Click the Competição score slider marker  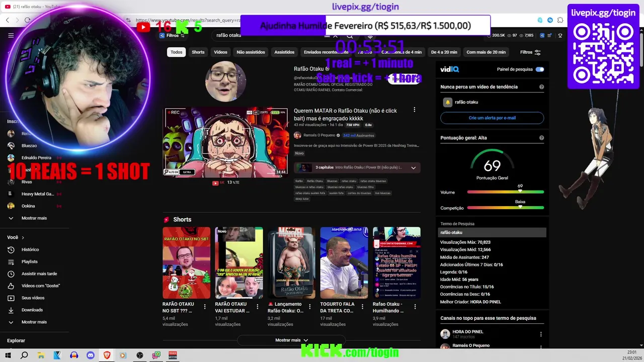(520, 207)
